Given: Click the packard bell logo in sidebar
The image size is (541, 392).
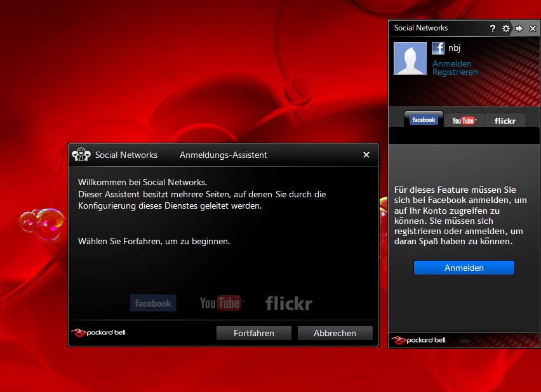Looking at the screenshot, I should [x=418, y=340].
